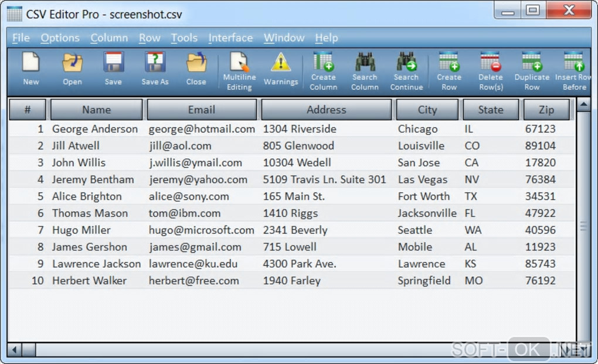Click the Zip column header
This screenshot has width=598, height=364.
click(x=546, y=110)
